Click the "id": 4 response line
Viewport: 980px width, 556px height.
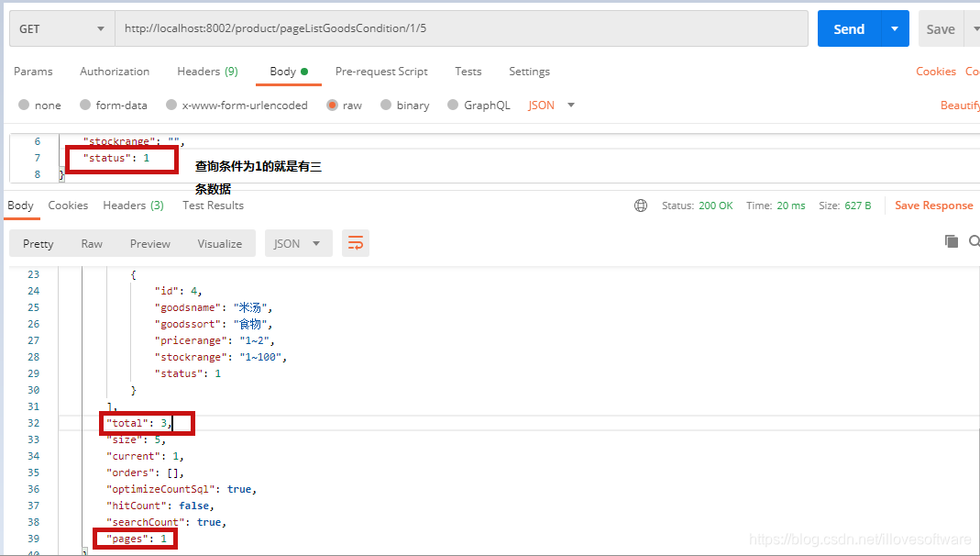point(178,290)
